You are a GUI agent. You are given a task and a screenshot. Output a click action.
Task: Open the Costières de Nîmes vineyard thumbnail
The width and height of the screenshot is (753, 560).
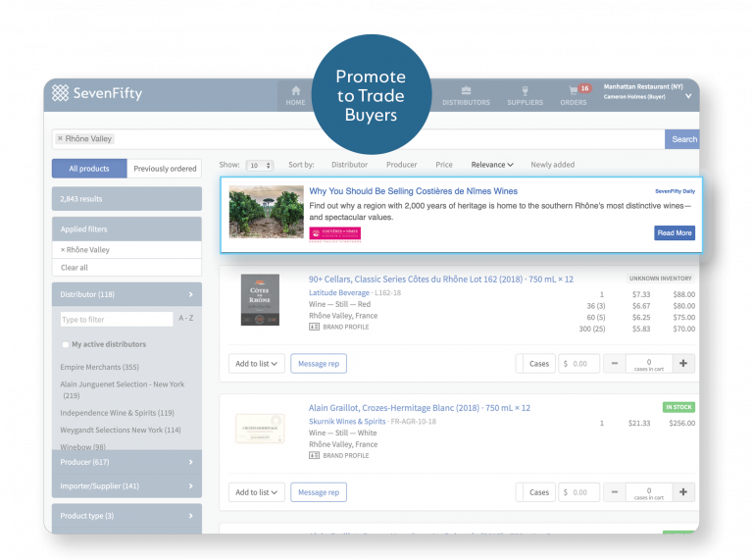pos(267,212)
